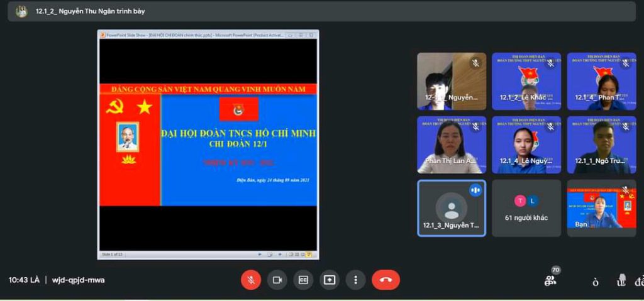Click 'Slide 1 of 13' in the PowerPoint status bar
The height and width of the screenshot is (301, 644).
pos(112,254)
